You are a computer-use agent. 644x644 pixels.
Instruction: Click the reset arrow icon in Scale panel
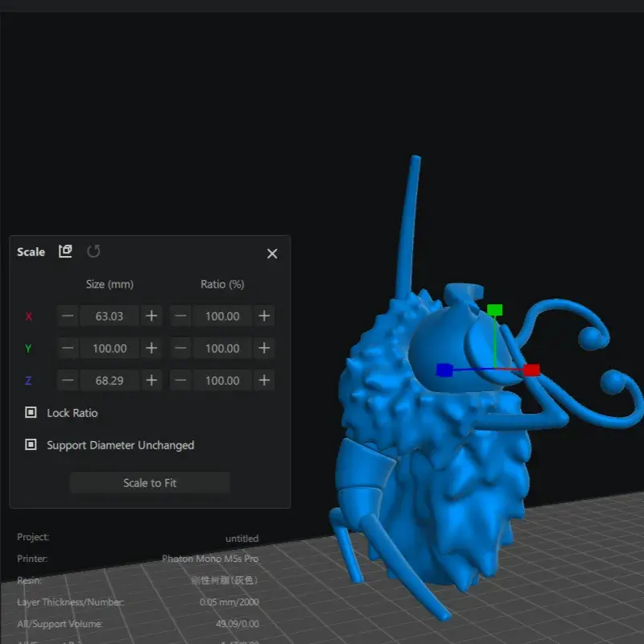pyautogui.click(x=93, y=251)
